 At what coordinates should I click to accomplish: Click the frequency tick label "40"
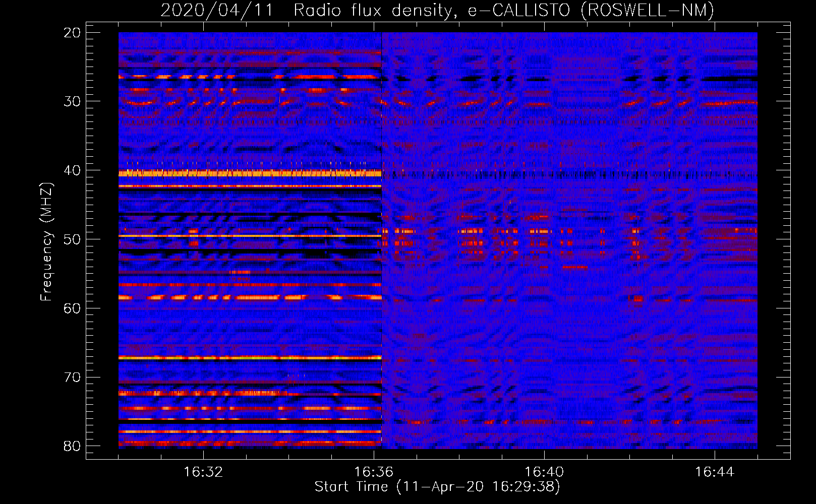coord(72,170)
